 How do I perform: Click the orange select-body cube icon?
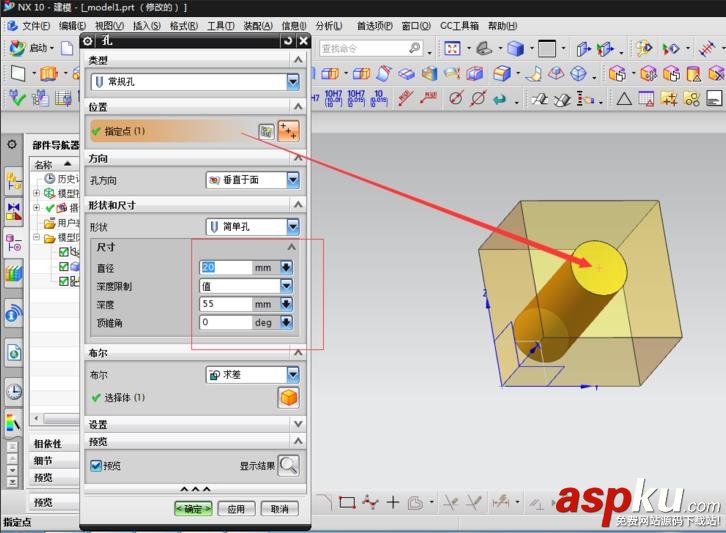click(288, 397)
